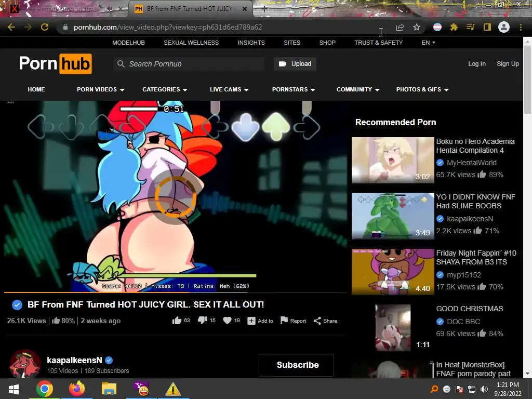Viewport: 532px width, 399px height.
Task: Open the TRUST & SAFETY top link
Action: (x=379, y=43)
